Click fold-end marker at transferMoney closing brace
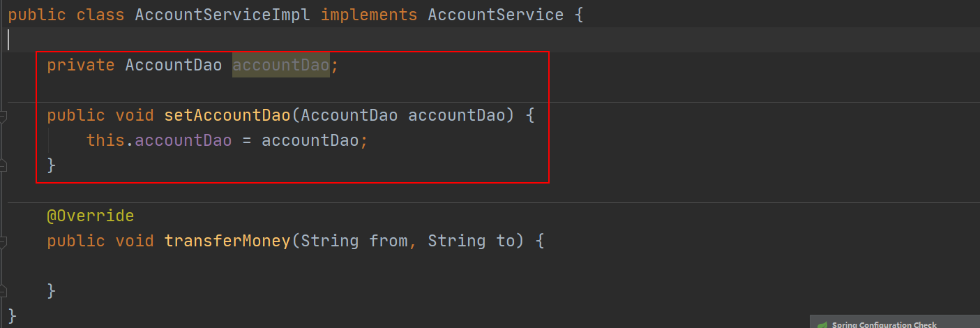The image size is (980, 328). [x=3, y=290]
